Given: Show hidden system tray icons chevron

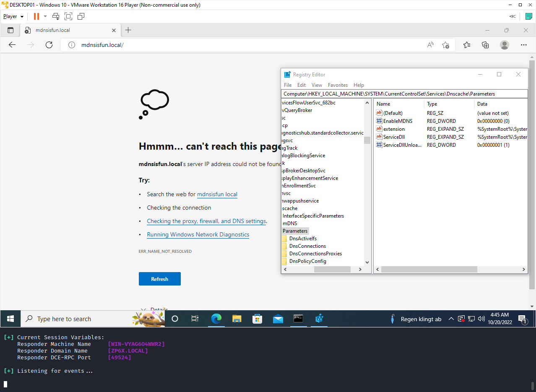Looking at the screenshot, I should pyautogui.click(x=451, y=319).
